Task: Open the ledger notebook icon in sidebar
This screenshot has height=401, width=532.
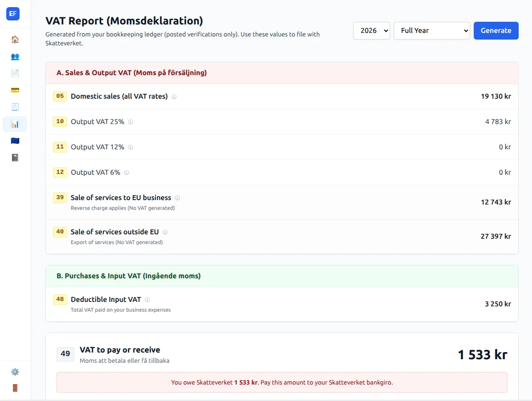Action: click(15, 158)
